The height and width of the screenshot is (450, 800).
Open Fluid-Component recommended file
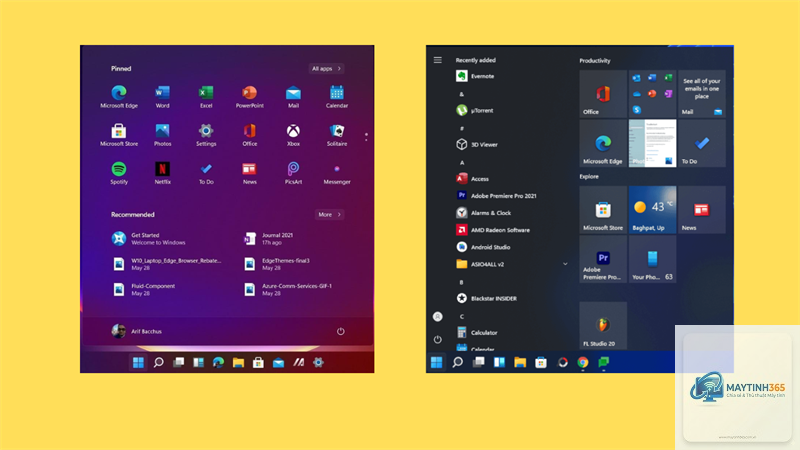143,289
